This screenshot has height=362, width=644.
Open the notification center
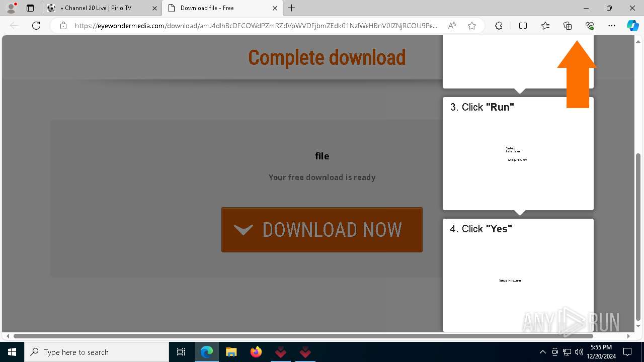[x=627, y=352]
